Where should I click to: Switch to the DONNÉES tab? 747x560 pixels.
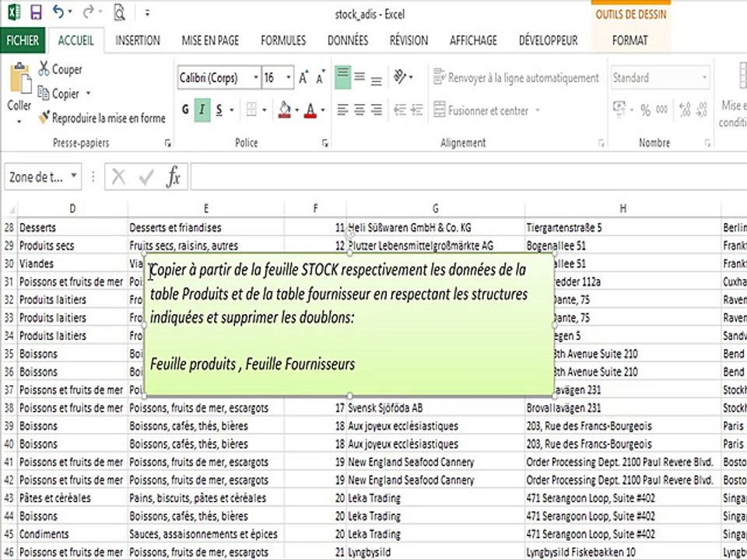tap(348, 40)
